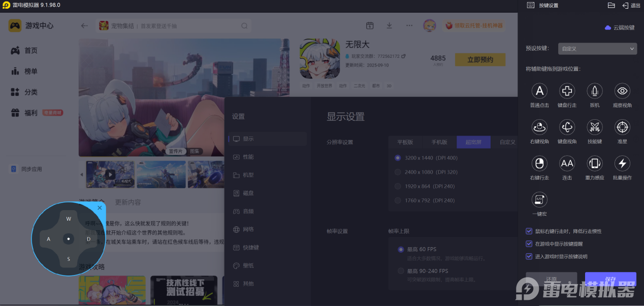Screen dimensions: 644x306
Task: Open keymap folder icon in header
Action: pos(611,5)
